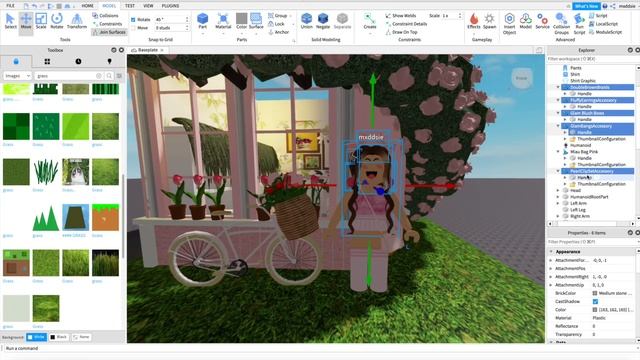The height and width of the screenshot is (360, 640).
Task: Switch to the HOME ribbon tab
Action: click(87, 6)
